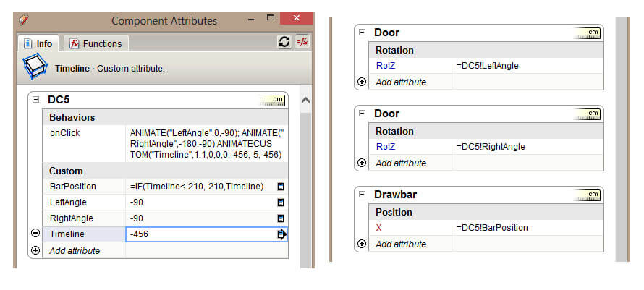Click Add attribute under DC5!LeftAngle Door
The height and width of the screenshot is (290, 644).
tap(401, 82)
